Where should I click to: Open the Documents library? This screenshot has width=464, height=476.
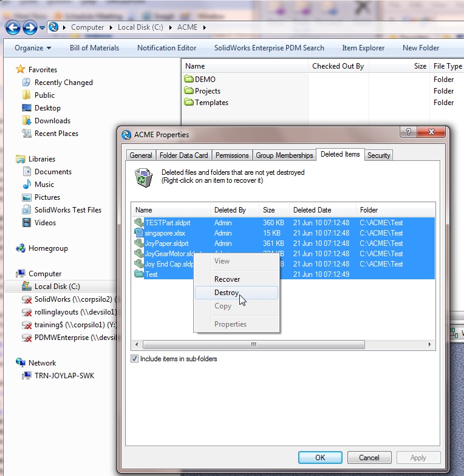(53, 172)
